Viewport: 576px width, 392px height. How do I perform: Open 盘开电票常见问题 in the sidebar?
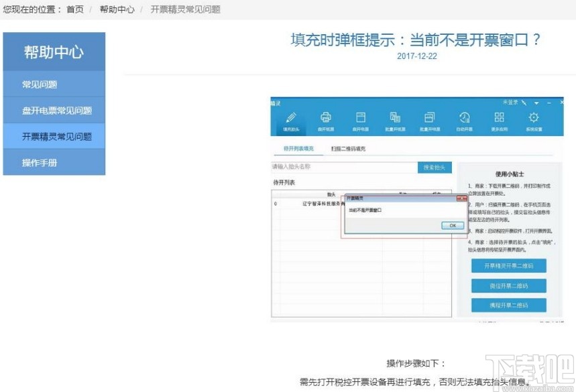click(54, 111)
